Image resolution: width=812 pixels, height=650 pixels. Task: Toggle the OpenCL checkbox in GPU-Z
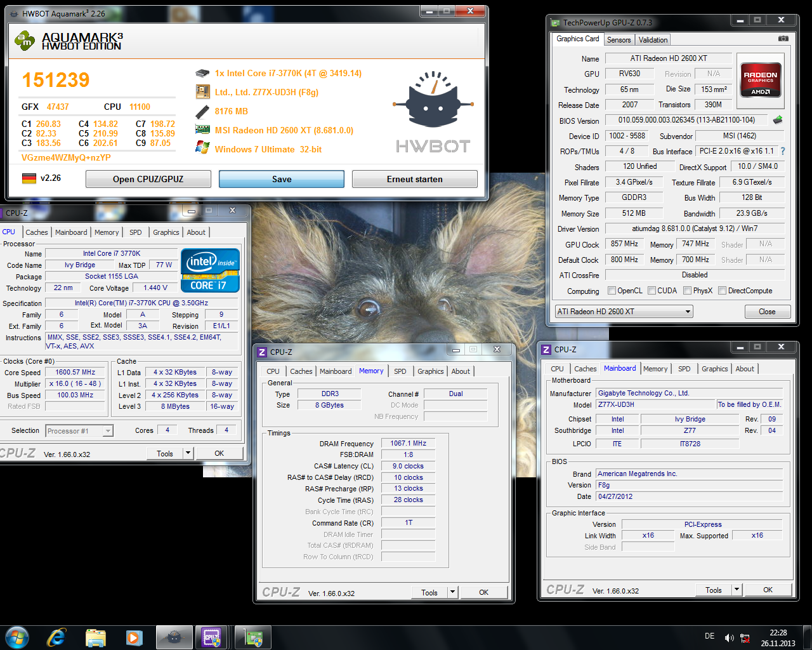coord(612,291)
